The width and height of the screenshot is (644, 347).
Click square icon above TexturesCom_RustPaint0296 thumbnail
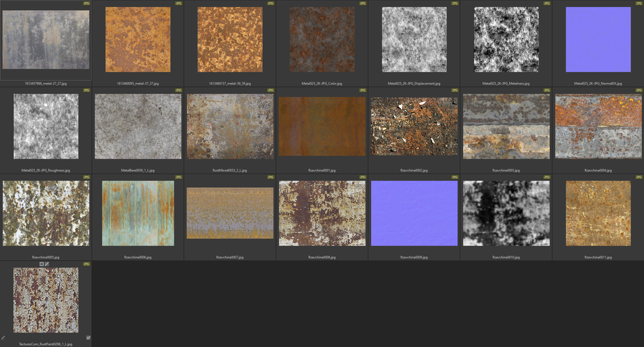coord(42,264)
